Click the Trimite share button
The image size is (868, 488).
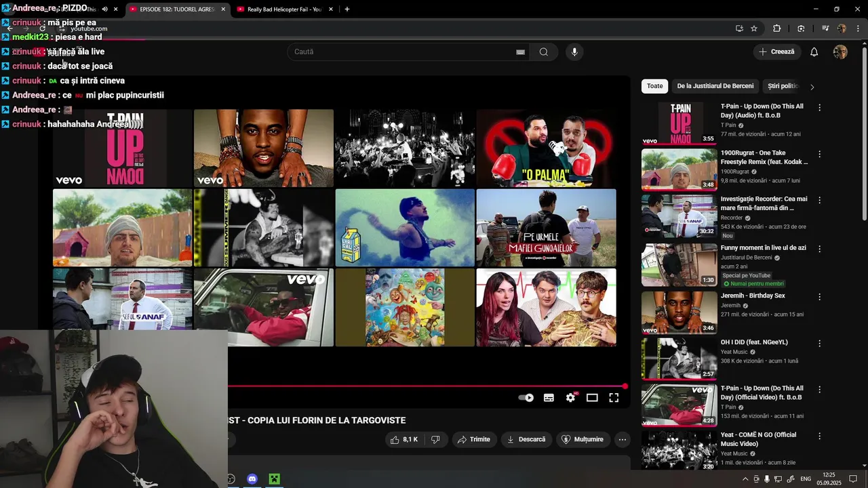click(473, 439)
